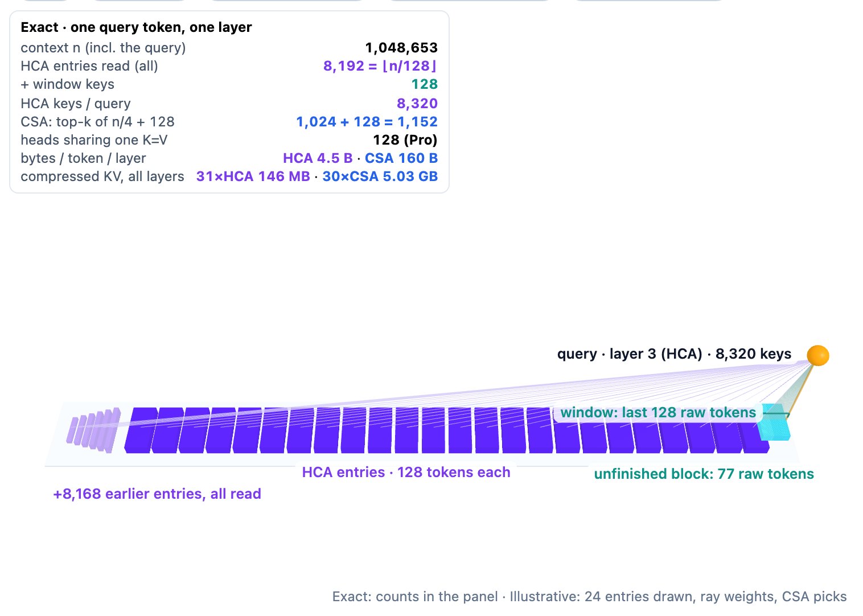The image size is (863, 616).
Task: Click the context value '1,048,653'
Action: (401, 48)
